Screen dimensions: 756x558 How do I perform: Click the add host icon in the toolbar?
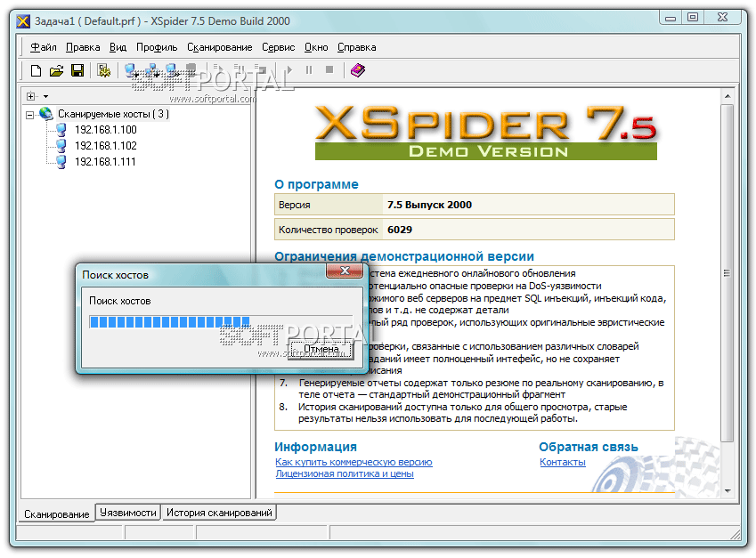pos(131,71)
